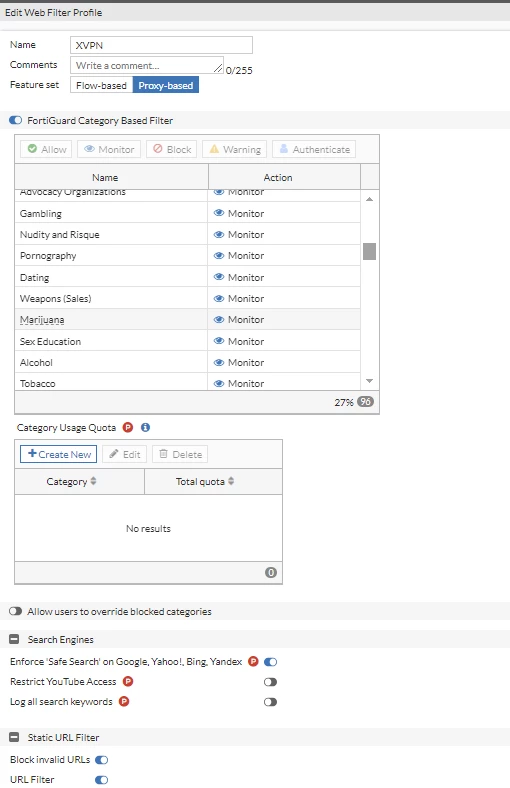The image size is (510, 788).
Task: Enable Log all search keywords toggle
Action: click(x=270, y=702)
